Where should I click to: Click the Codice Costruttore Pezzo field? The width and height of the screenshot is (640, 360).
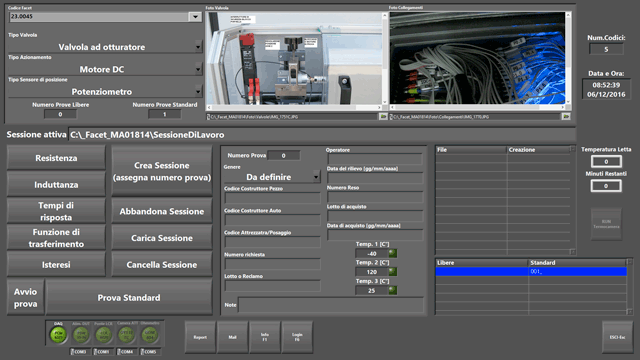click(272, 198)
